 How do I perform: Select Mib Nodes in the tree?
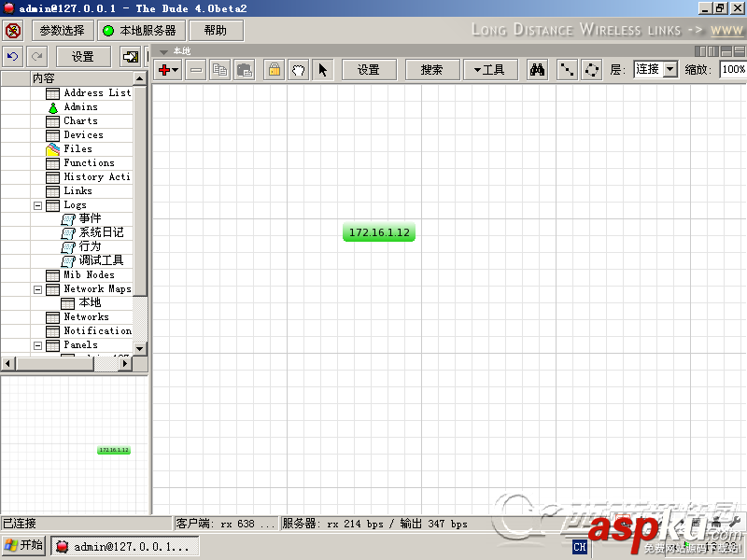tap(89, 274)
